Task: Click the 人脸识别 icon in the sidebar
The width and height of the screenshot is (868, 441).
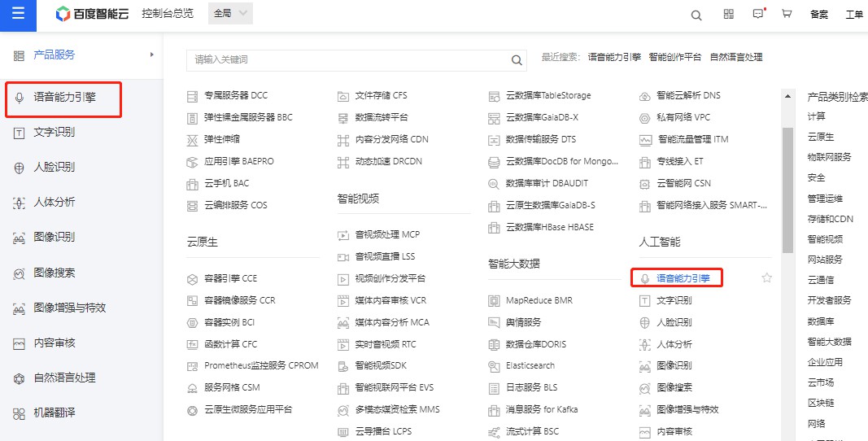Action: pos(20,168)
